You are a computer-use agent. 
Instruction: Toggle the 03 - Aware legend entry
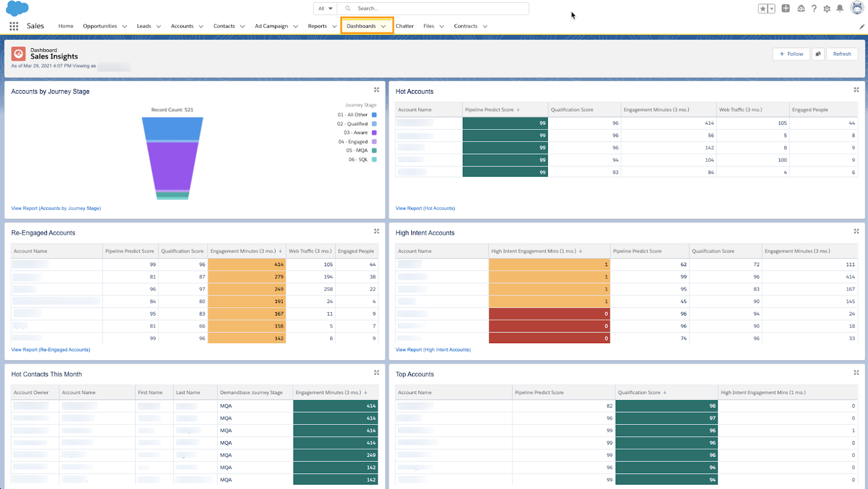[358, 132]
